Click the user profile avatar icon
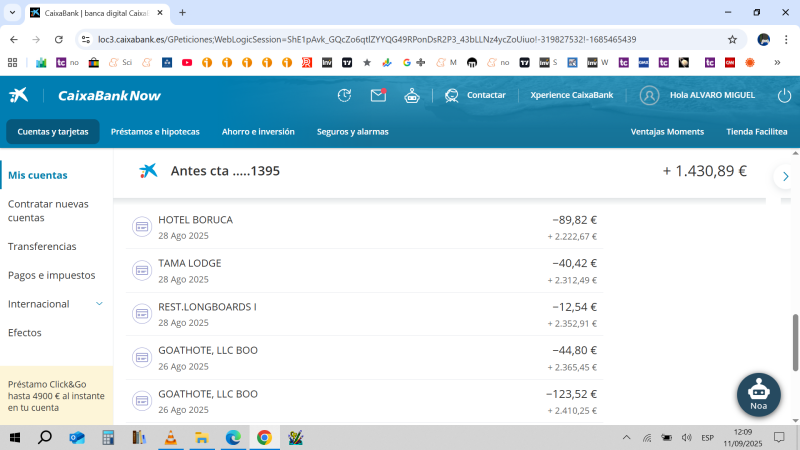 coord(649,95)
